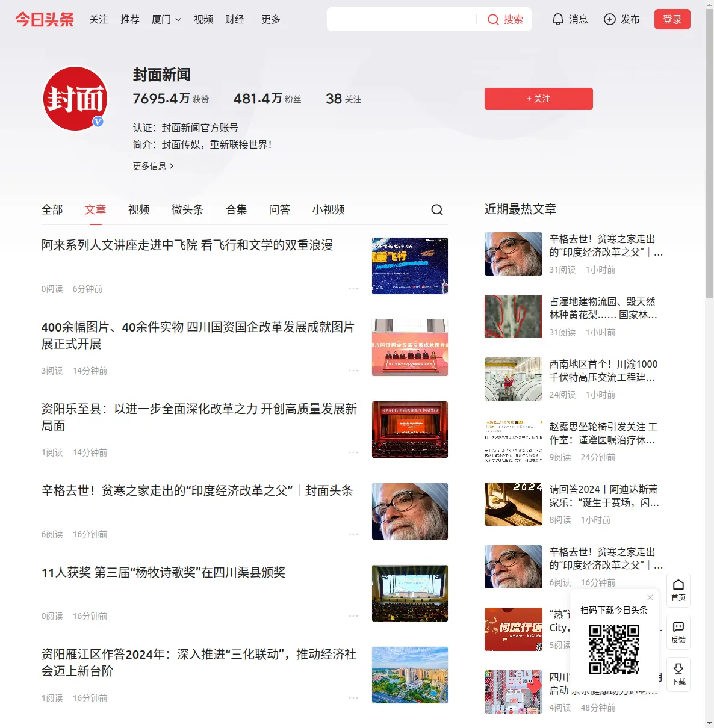Open more options for 11人获奖 article
Viewport: 714px width, 728px height.
(353, 616)
